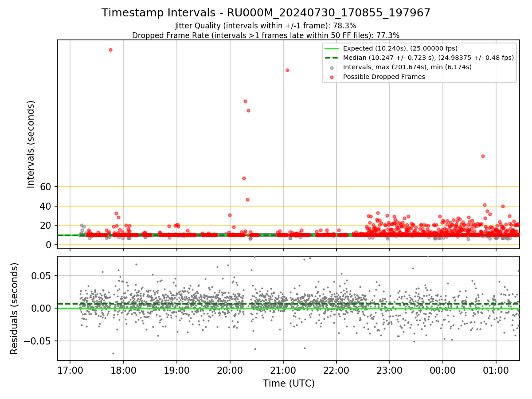532x399 pixels.
Task: Click the highest red dropped-frame point near 17:45
Action: [110, 50]
